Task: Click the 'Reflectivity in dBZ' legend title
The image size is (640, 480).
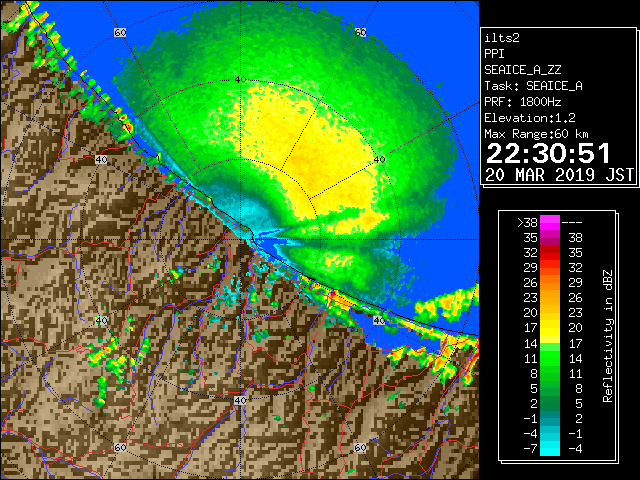Action: pos(607,336)
